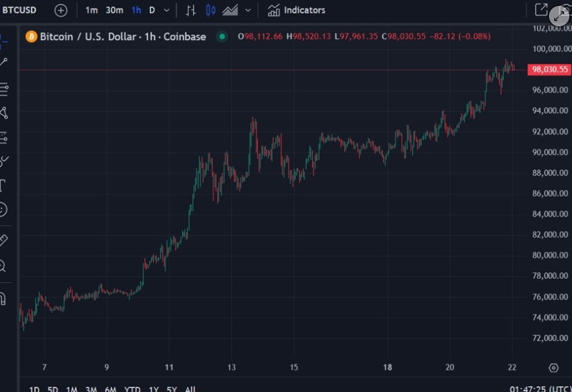Screen dimensions: 572x392
Task: Select the text annotation tool
Action: (3, 185)
